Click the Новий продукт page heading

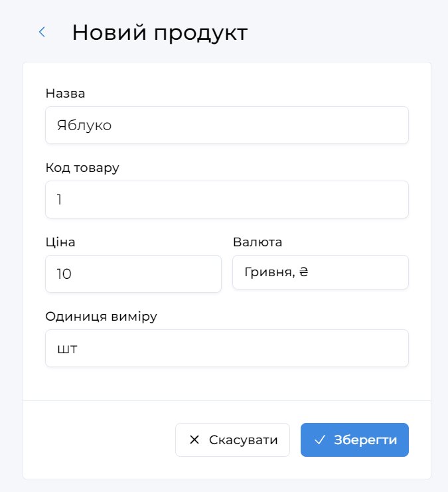pos(159,33)
